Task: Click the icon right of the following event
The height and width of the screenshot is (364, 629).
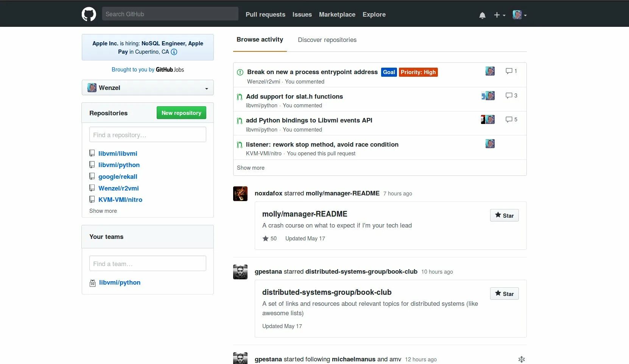Action: 522,359
